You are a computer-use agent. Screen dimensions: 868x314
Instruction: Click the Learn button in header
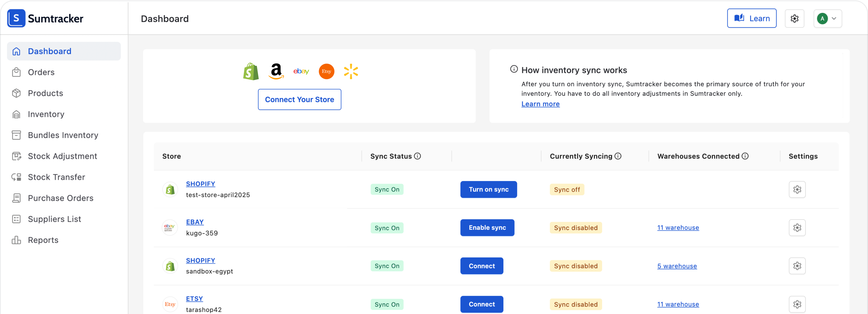click(751, 18)
